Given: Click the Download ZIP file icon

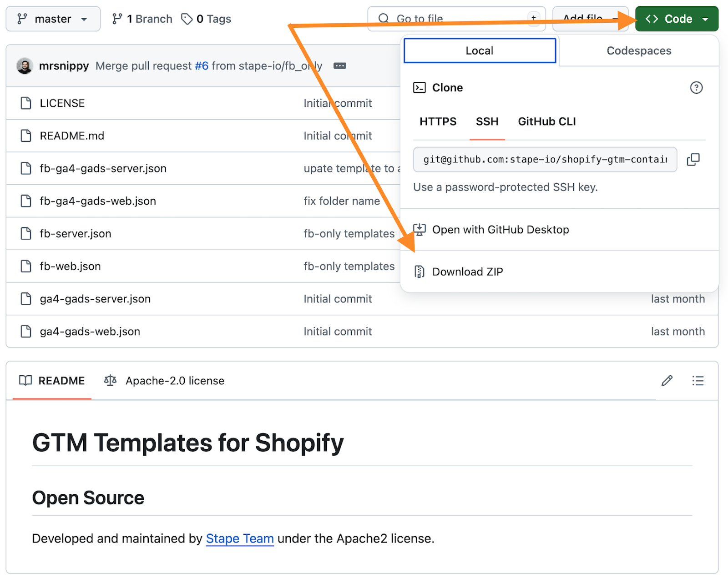Looking at the screenshot, I should point(419,271).
